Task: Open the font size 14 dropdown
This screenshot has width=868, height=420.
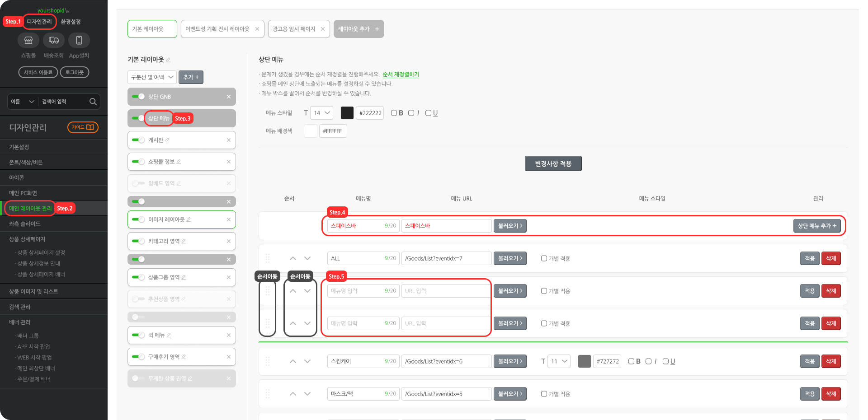Action: pyautogui.click(x=322, y=113)
